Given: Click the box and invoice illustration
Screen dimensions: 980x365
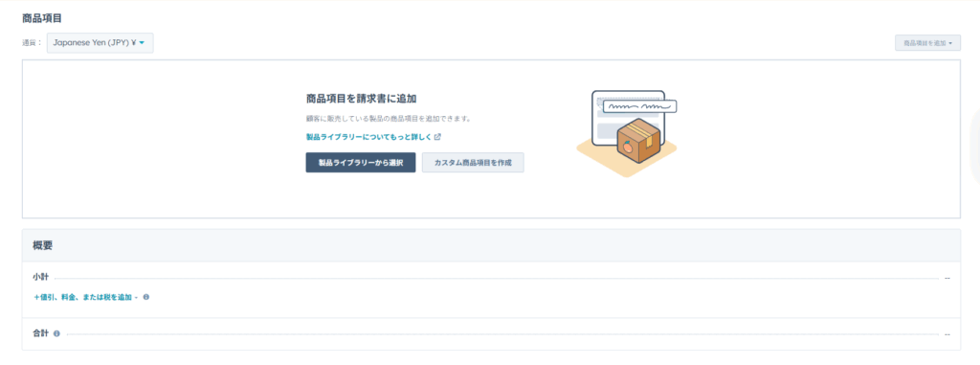Looking at the screenshot, I should point(627,133).
